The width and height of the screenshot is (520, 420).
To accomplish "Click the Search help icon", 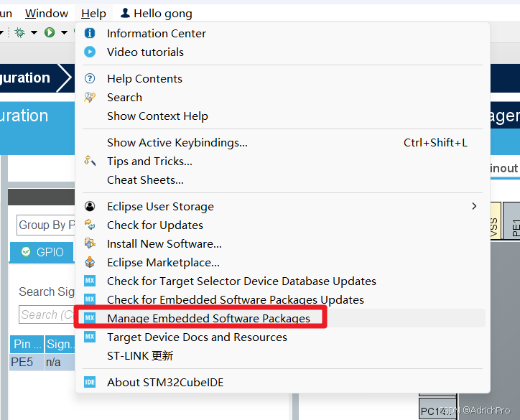I will [90, 97].
